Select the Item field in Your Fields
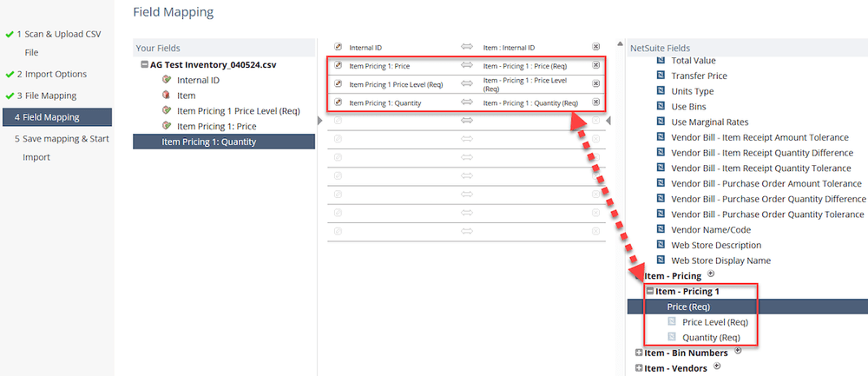Screen dimensions: 868x376 (186, 96)
